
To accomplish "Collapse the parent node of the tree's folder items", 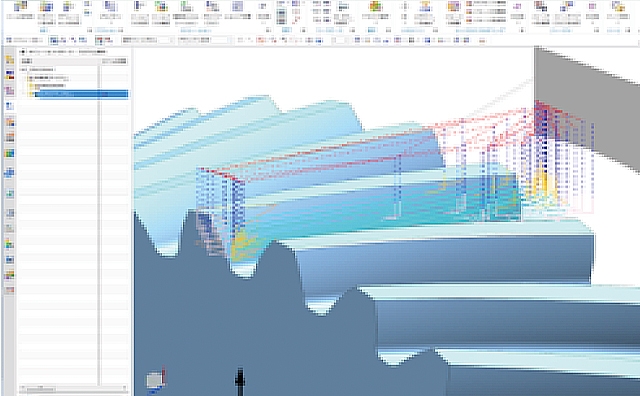I will (x=26, y=78).
